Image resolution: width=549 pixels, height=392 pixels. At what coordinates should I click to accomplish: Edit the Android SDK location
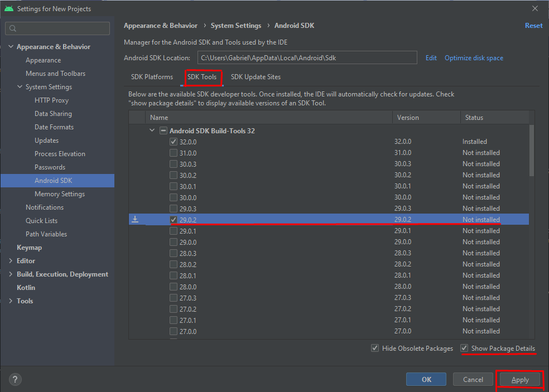click(x=431, y=57)
